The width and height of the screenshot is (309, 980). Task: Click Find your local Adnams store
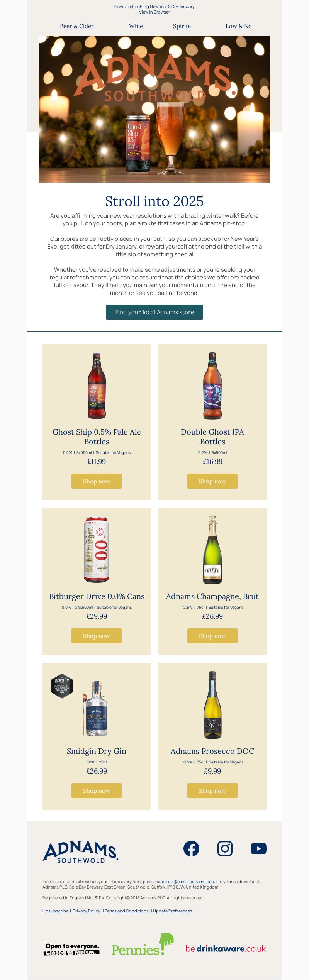[154, 312]
